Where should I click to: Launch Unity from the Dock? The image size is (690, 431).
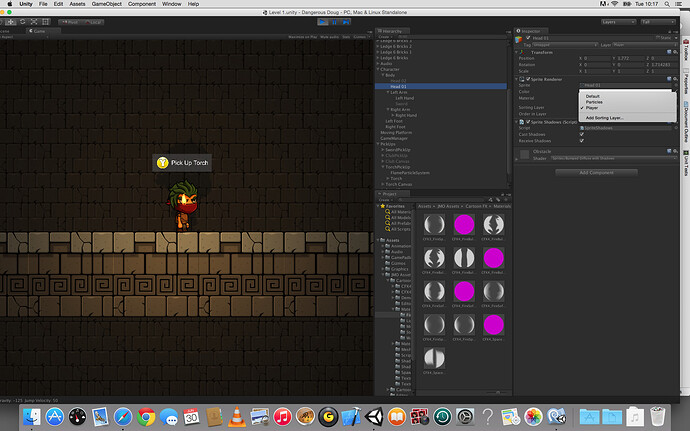point(374,416)
